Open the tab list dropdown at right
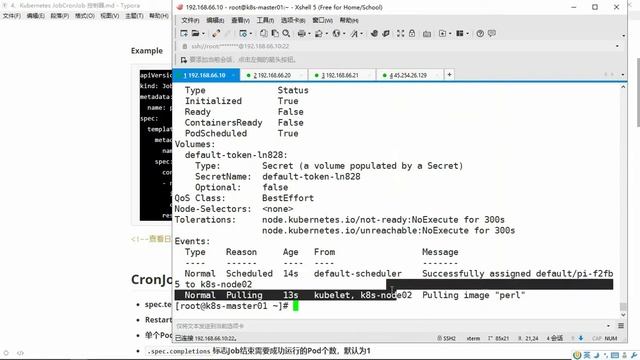This screenshot has height=360, width=640. pyautogui.click(x=622, y=75)
